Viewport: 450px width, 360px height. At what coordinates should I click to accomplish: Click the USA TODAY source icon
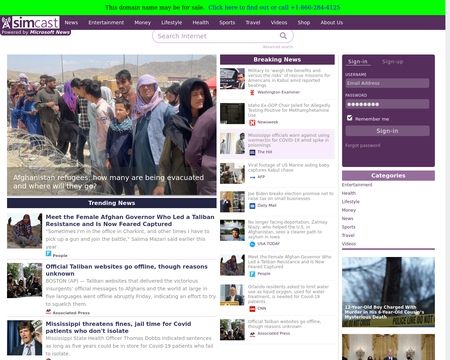[x=252, y=244]
